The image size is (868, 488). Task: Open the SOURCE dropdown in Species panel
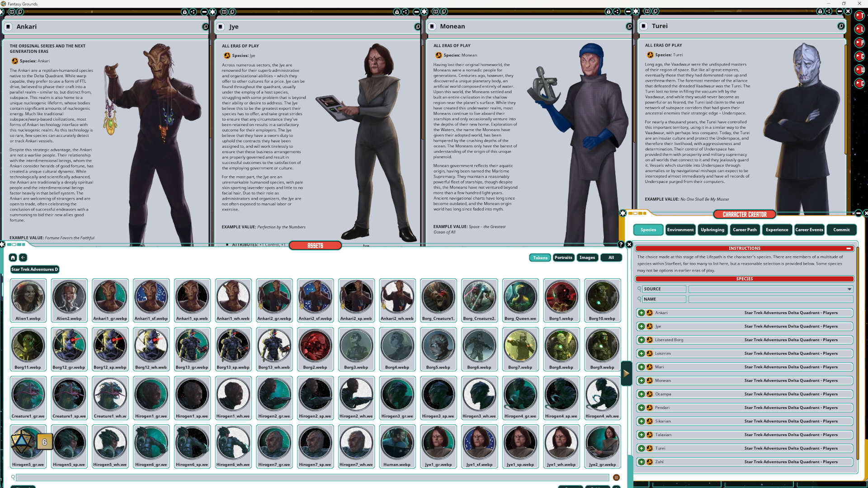[849, 289]
